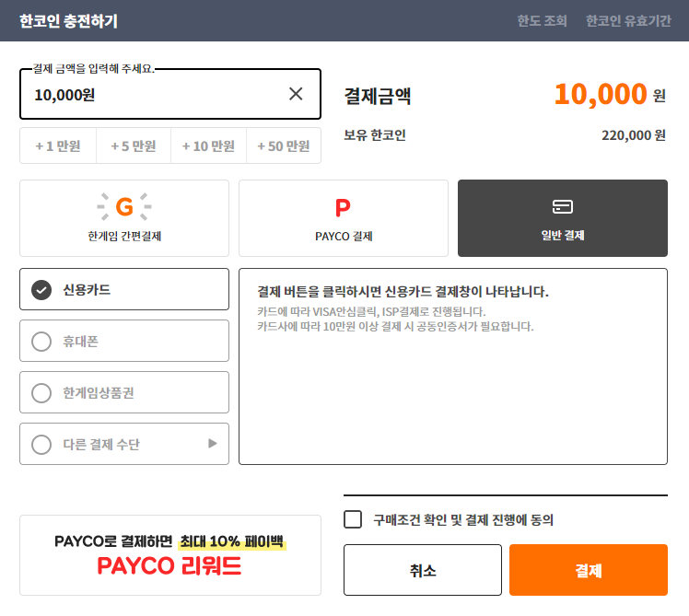Check the 구매조건 확인 agreement checkbox
Image resolution: width=689 pixels, height=616 pixels.
[x=353, y=519]
